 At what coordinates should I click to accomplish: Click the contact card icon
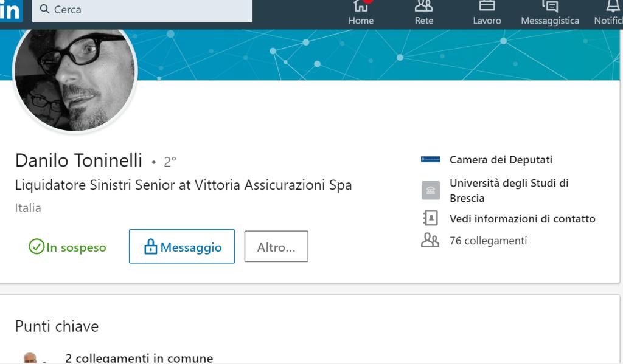tap(431, 218)
